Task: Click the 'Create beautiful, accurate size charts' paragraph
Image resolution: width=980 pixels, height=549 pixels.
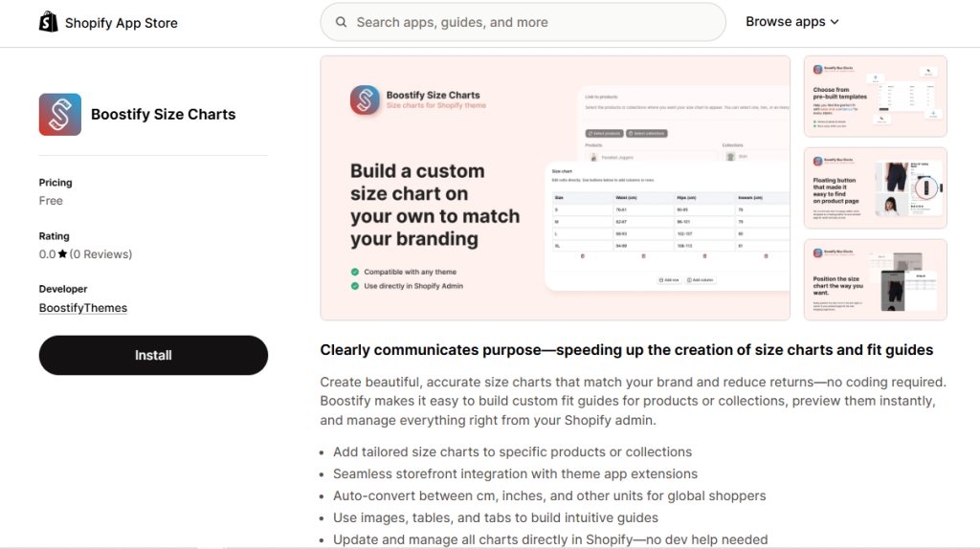Action: point(634,401)
